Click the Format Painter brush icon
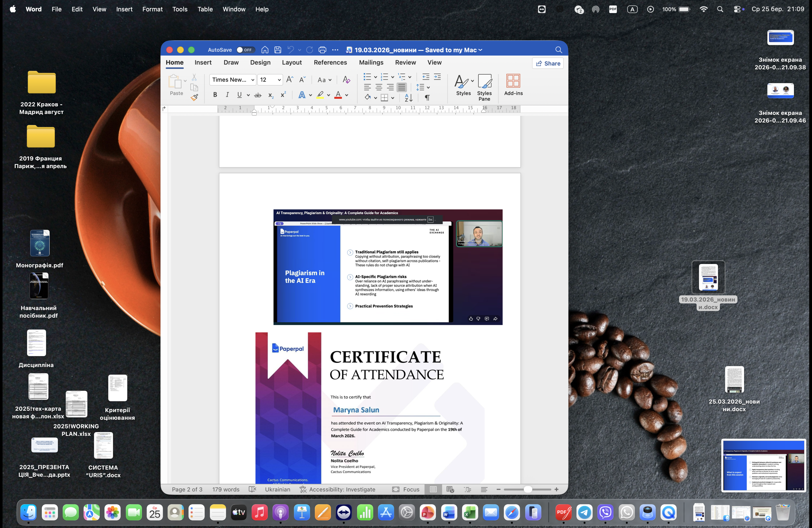This screenshot has width=812, height=528. pyautogui.click(x=195, y=98)
